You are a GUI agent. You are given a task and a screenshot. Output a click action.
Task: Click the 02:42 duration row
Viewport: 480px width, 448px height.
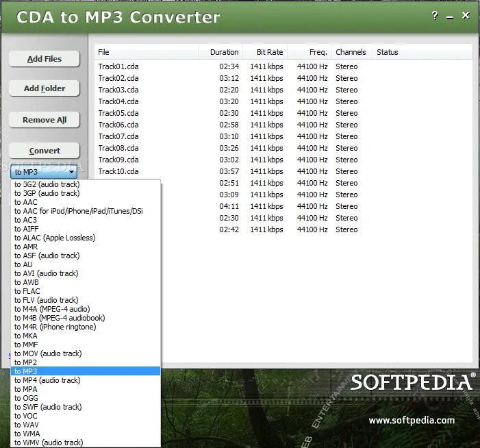pyautogui.click(x=229, y=229)
